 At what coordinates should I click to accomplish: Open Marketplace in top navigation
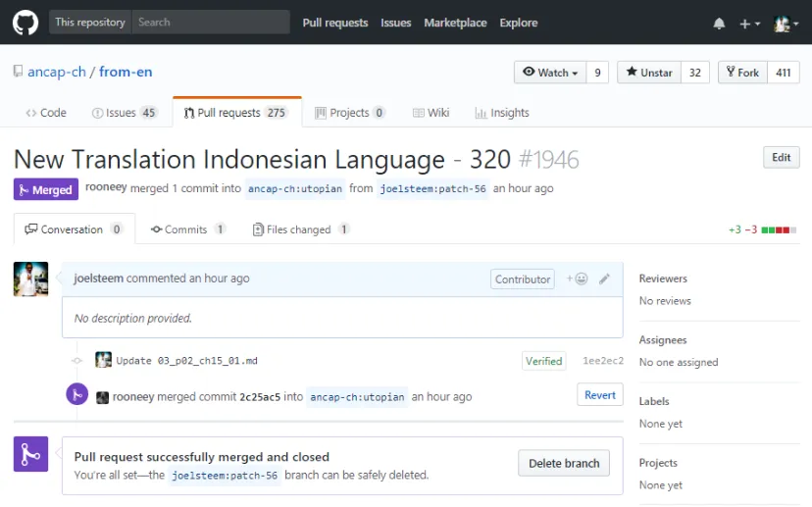point(455,23)
